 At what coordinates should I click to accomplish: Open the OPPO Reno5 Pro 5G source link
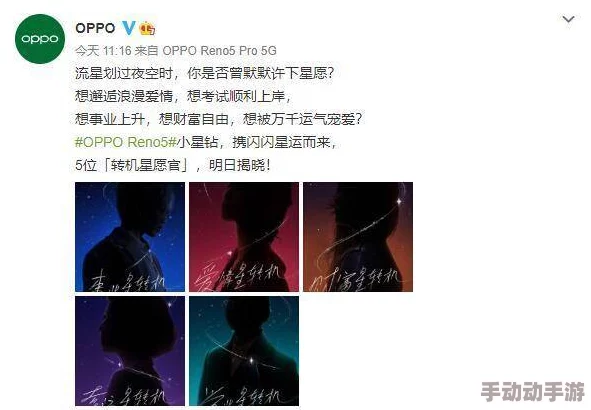[219, 50]
